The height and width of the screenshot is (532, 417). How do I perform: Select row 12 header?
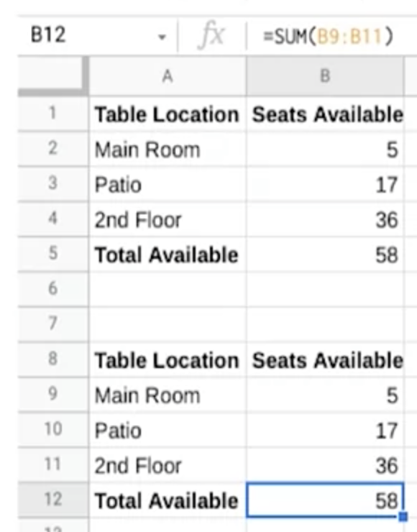coord(52,500)
